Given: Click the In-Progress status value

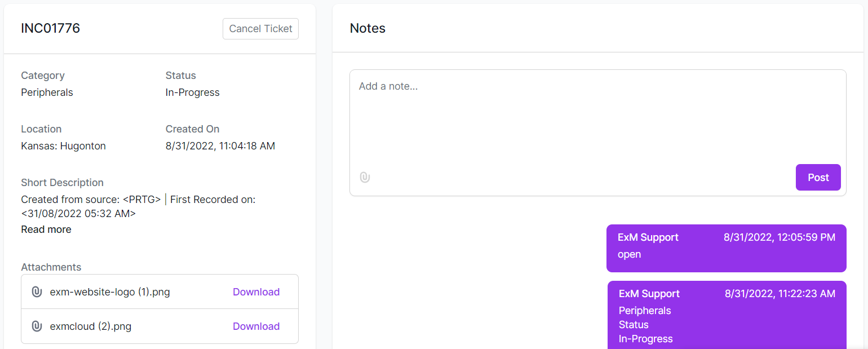Looking at the screenshot, I should (193, 92).
